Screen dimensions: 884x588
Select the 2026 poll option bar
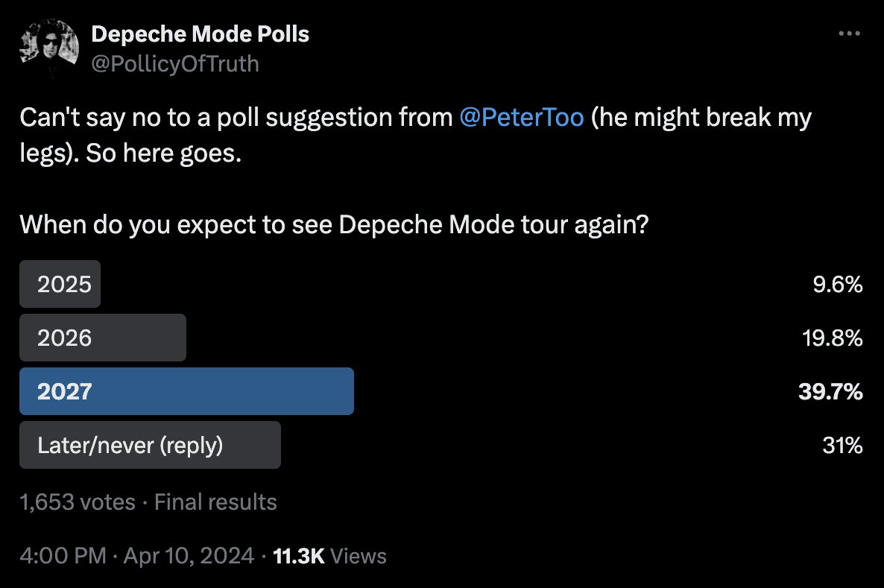click(x=103, y=338)
